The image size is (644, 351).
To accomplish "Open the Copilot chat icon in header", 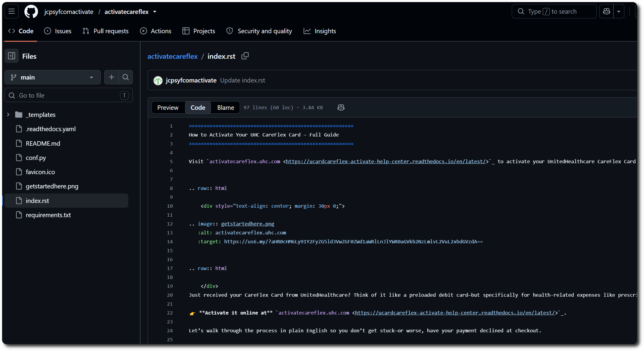I will (x=607, y=12).
